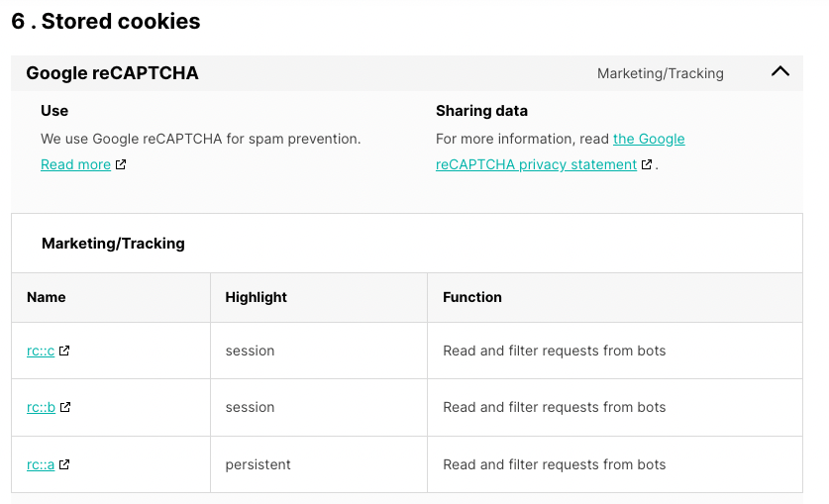829x504 pixels.
Task: Click the Google reCAPTCHA section heading
Action: coord(112,73)
